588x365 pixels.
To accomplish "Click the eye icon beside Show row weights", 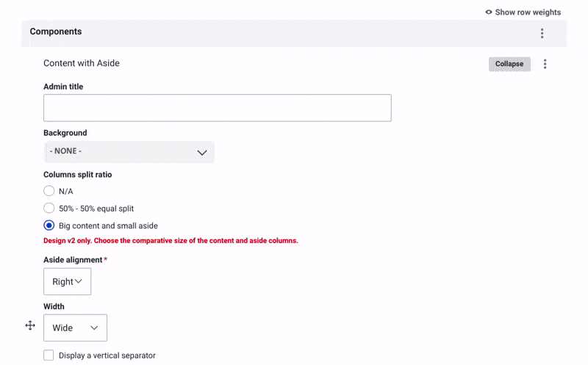I will click(489, 12).
